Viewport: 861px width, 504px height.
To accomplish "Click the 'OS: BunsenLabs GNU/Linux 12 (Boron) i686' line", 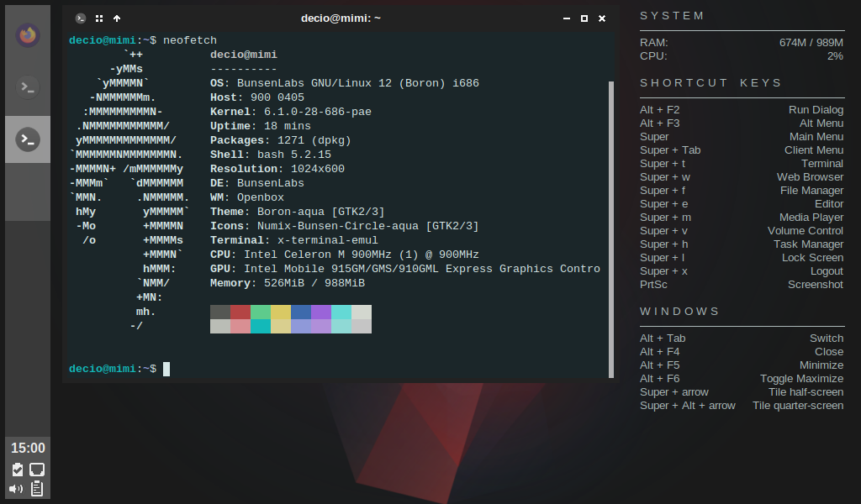I will (x=345, y=83).
